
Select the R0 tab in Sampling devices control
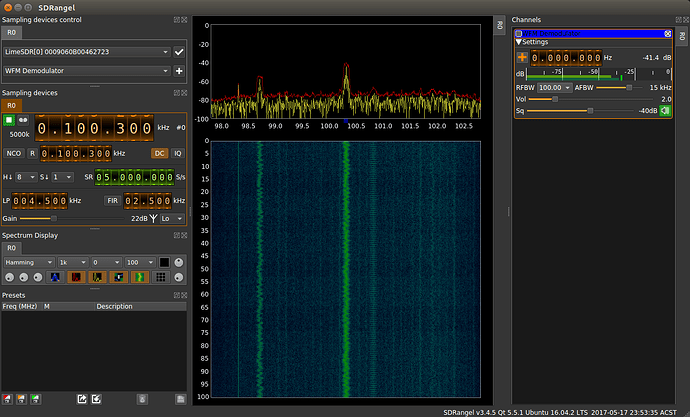[x=11, y=31]
